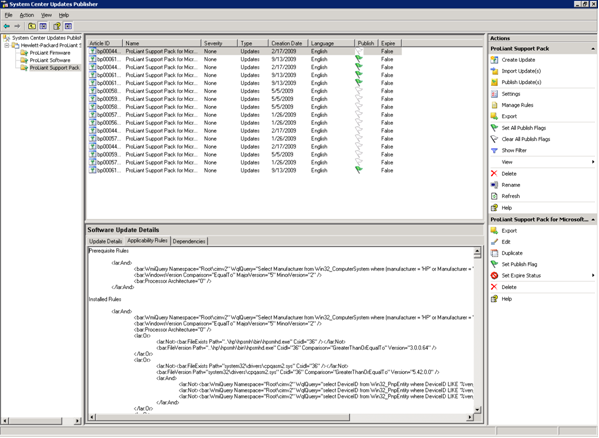Collapse the ProLiant Support Pack actions section
The image size is (599, 438).
593,49
